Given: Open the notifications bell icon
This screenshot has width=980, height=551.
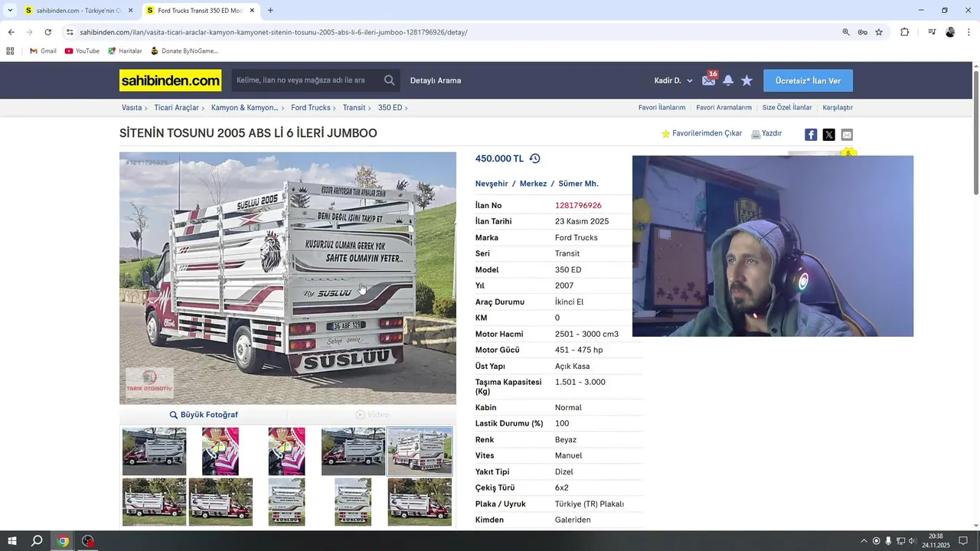Looking at the screenshot, I should point(728,80).
